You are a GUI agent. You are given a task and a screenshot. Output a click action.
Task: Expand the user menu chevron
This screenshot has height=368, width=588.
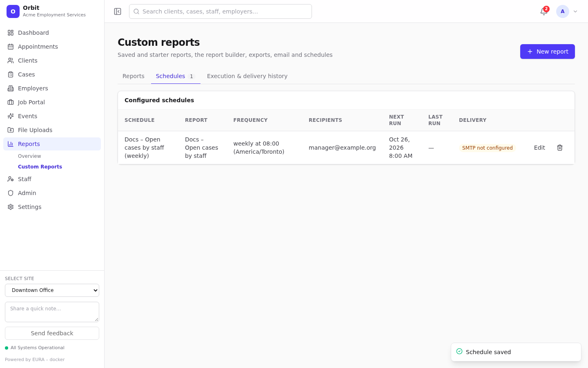pos(575,11)
